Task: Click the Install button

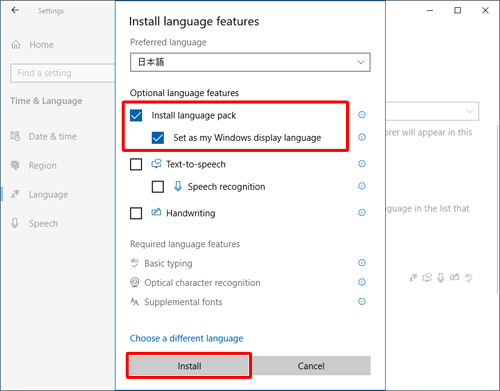Action: [189, 366]
